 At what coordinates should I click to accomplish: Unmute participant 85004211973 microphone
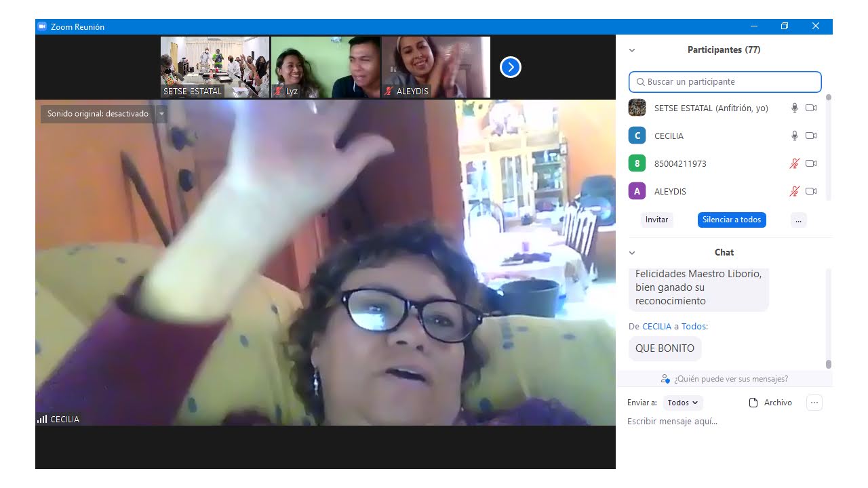(x=795, y=163)
